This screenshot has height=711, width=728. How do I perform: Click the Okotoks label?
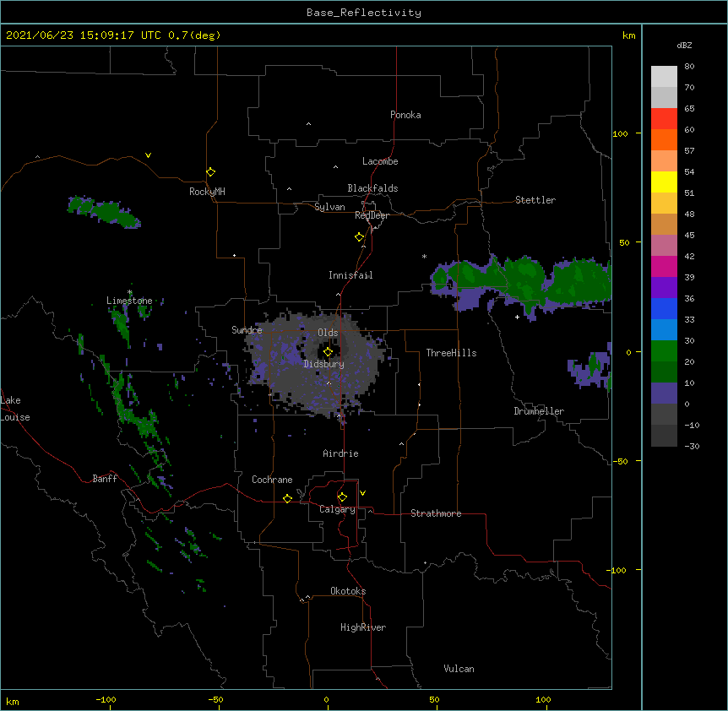[x=348, y=591]
